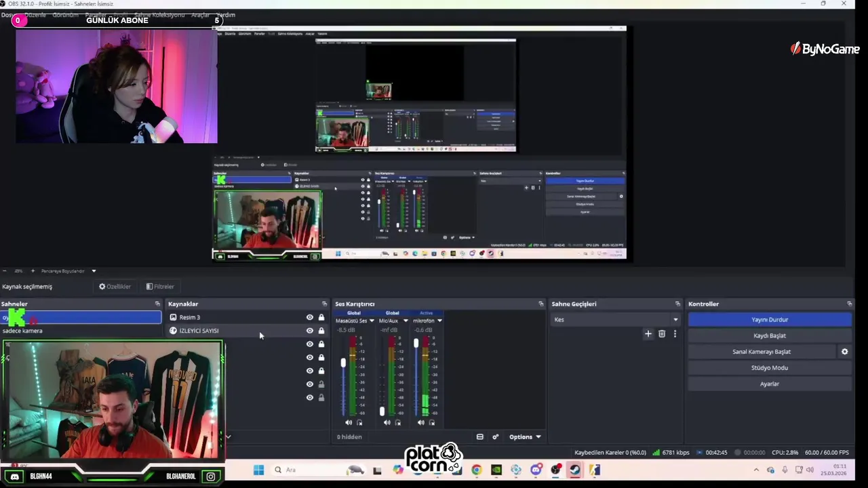The height and width of the screenshot is (488, 868).
Task: Toggle visibility of İZLEYİCİ SAYISI source
Action: point(310,331)
